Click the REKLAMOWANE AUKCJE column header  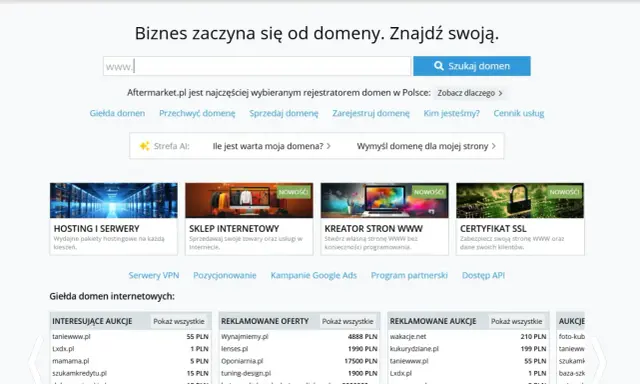433,321
